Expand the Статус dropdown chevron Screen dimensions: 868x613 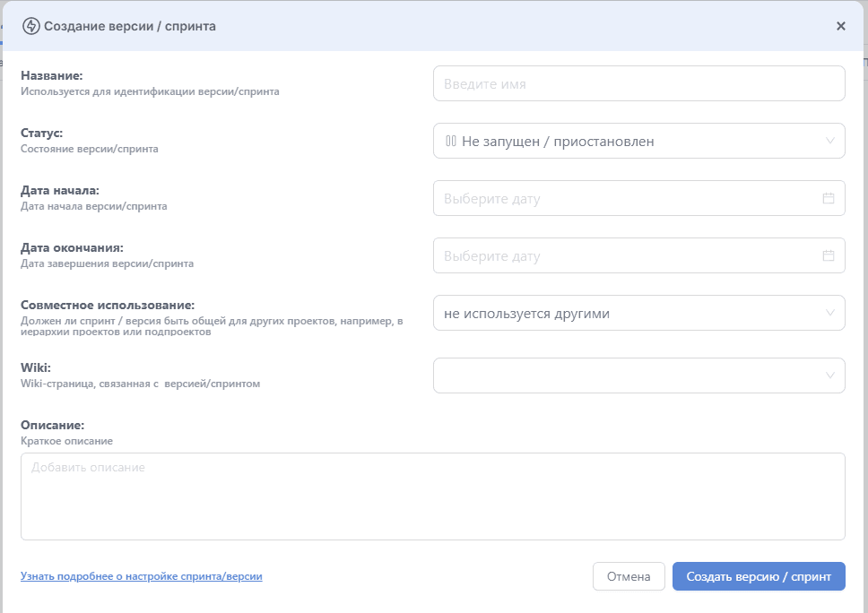[830, 141]
